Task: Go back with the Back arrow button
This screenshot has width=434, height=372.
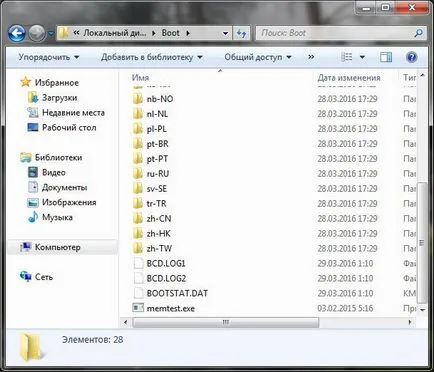Action: pyautogui.click(x=17, y=33)
